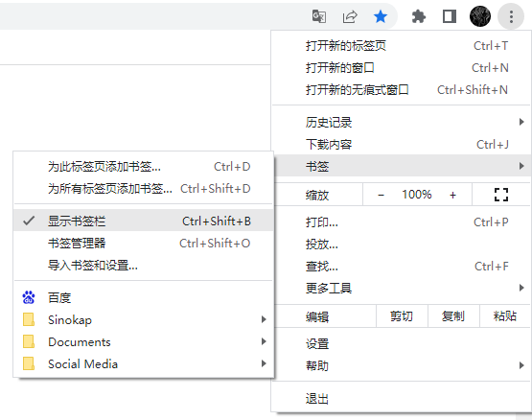Open 设置 from the menu
Screen dimensions: 532x420
coord(401,343)
